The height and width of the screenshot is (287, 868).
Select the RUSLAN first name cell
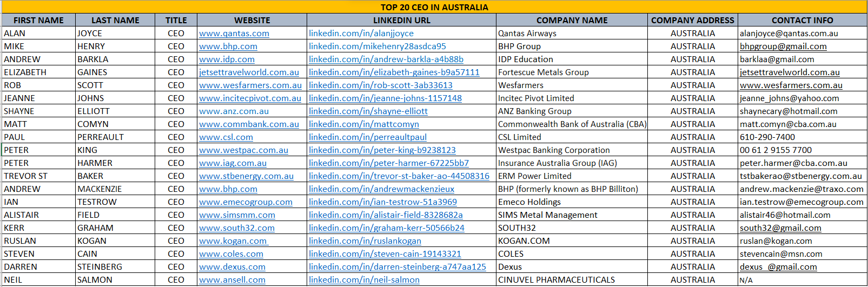[38, 241]
